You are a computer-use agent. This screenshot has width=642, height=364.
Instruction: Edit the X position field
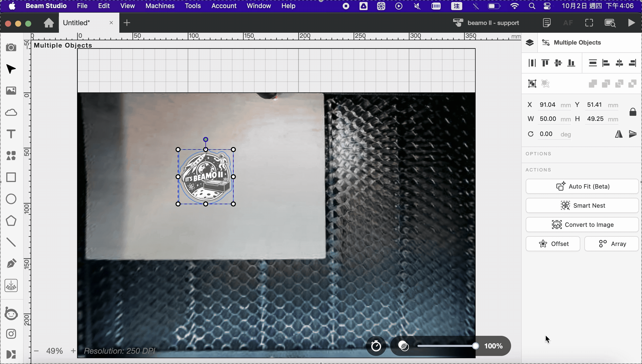tap(554, 105)
